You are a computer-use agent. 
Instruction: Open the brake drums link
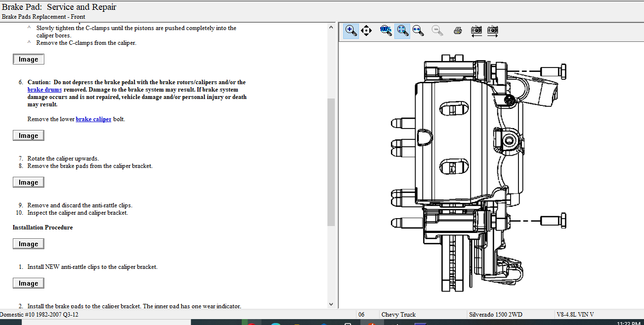click(45, 90)
